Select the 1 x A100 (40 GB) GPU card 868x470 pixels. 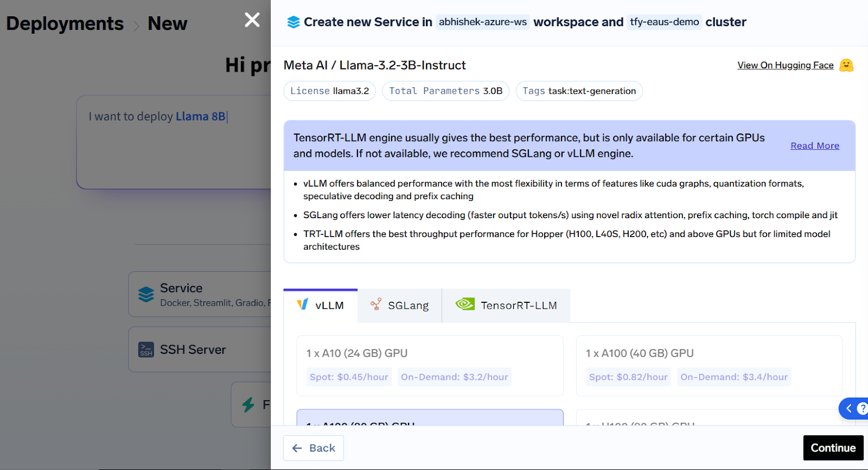(x=709, y=366)
